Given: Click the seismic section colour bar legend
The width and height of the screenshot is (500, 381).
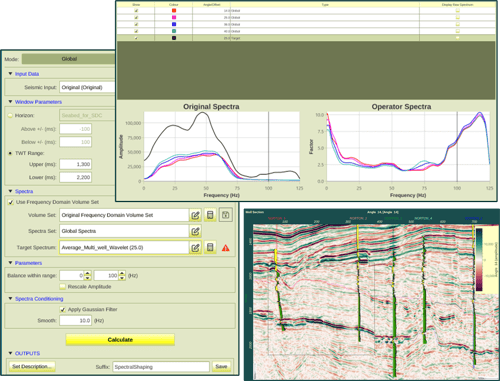Looking at the screenshot, I should pos(479,259).
